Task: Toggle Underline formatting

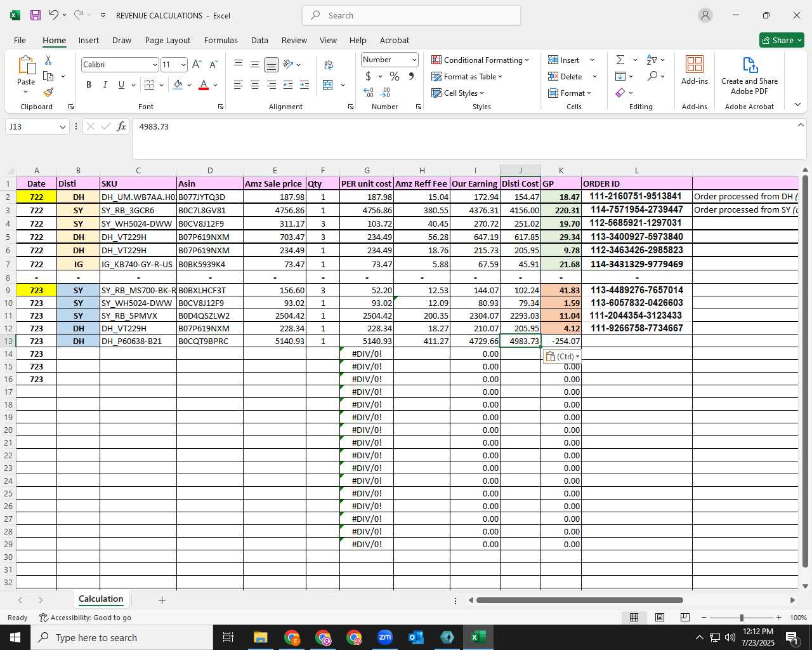Action: pyautogui.click(x=121, y=85)
